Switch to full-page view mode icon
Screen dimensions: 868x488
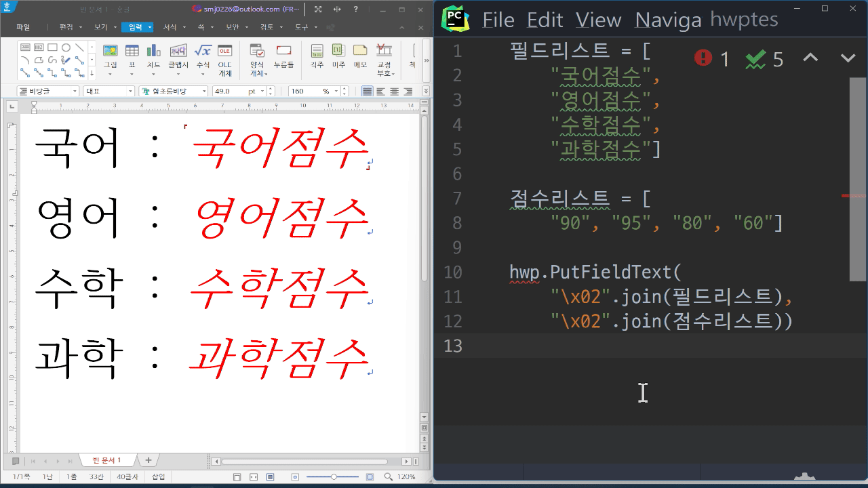point(270,477)
